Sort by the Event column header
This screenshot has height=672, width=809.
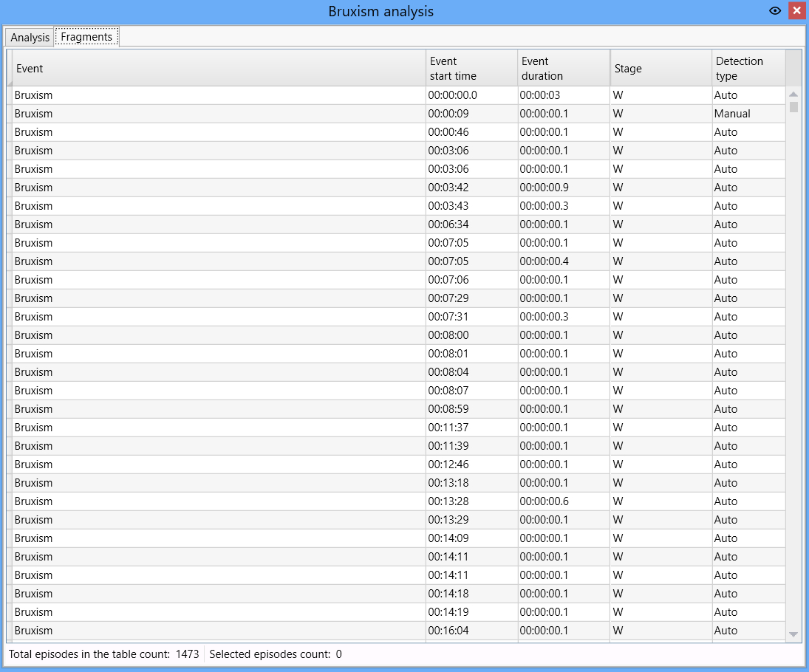click(219, 68)
